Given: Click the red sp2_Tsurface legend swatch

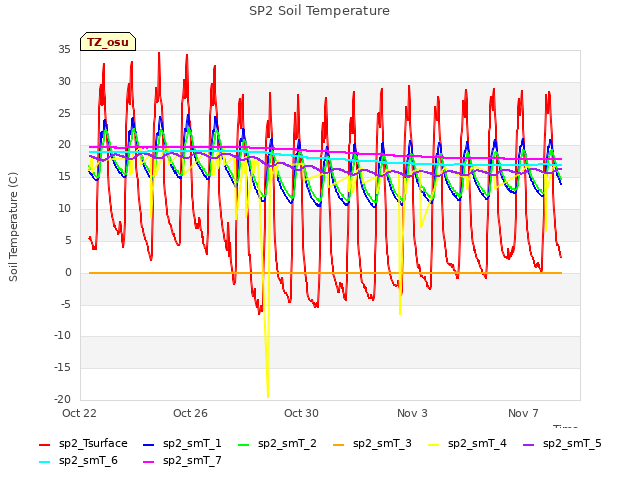Looking at the screenshot, I should [44, 444].
